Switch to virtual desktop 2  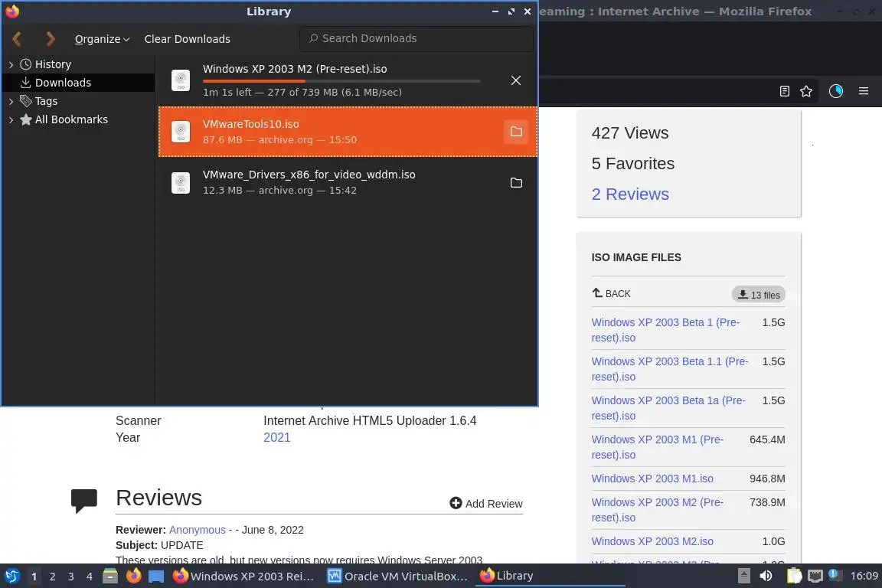[x=52, y=577]
